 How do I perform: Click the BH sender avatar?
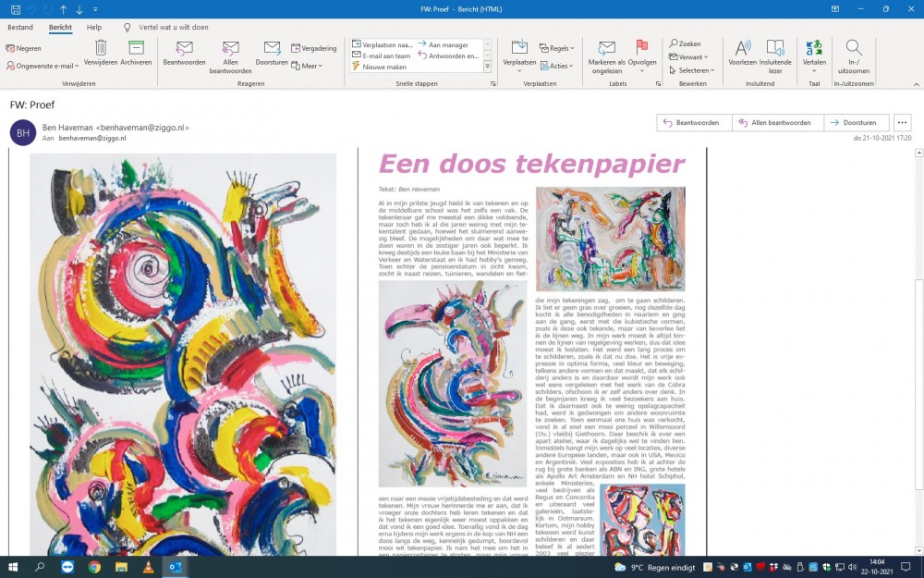click(23, 133)
